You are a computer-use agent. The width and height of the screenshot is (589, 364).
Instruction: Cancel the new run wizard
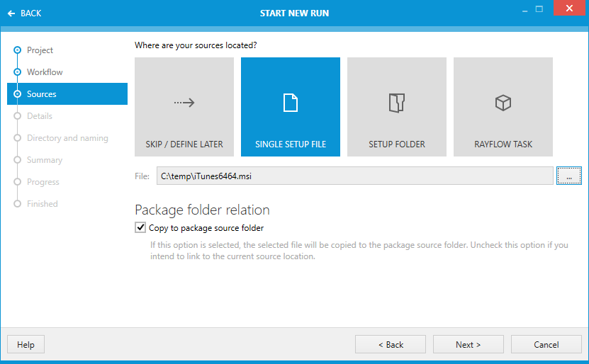pyautogui.click(x=546, y=345)
